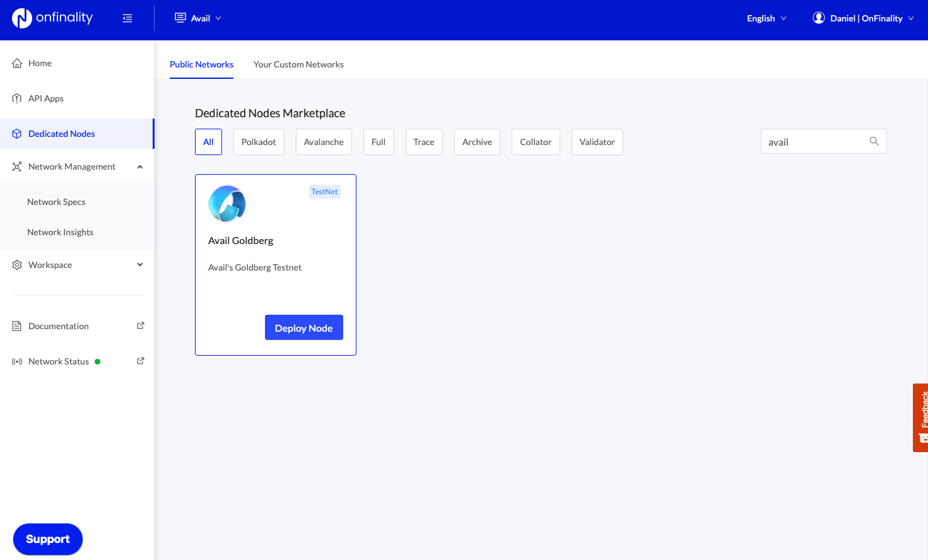
Task: Open Network Status external link icon
Action: click(x=141, y=361)
